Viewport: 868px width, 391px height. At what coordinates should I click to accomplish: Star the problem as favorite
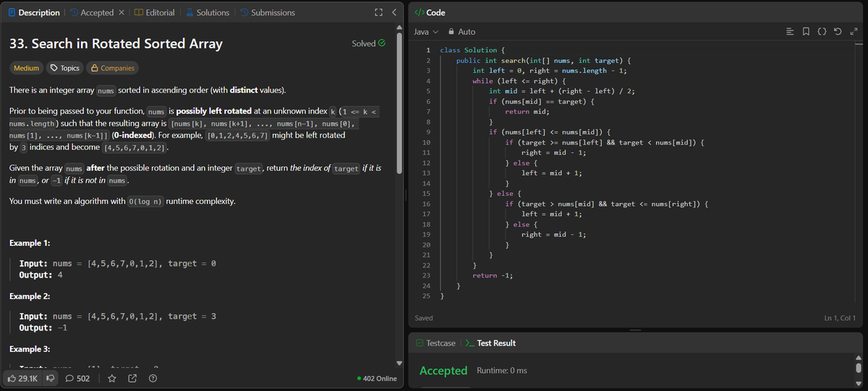pyautogui.click(x=112, y=378)
